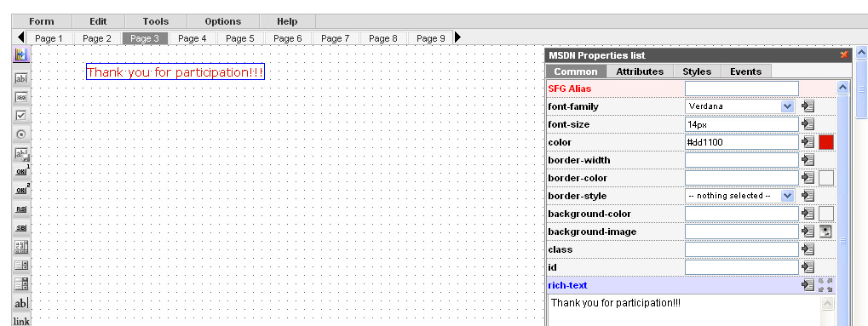Image resolution: width=868 pixels, height=326 pixels.
Task: Show previous pages with the left arrow
Action: (21, 37)
